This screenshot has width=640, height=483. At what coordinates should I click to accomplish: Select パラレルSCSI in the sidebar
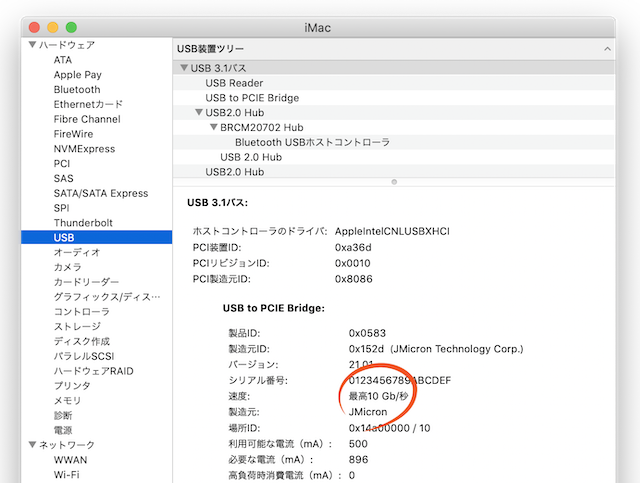tap(84, 356)
